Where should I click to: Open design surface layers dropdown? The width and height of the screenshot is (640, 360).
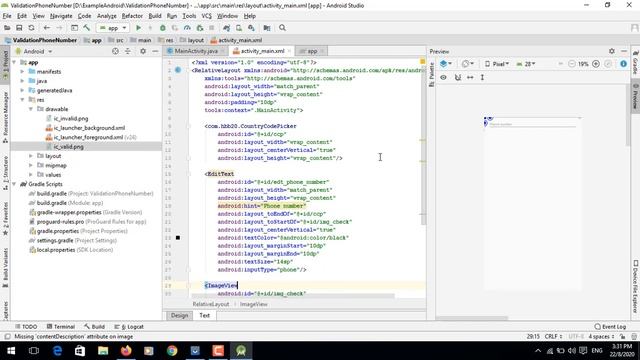[446, 64]
